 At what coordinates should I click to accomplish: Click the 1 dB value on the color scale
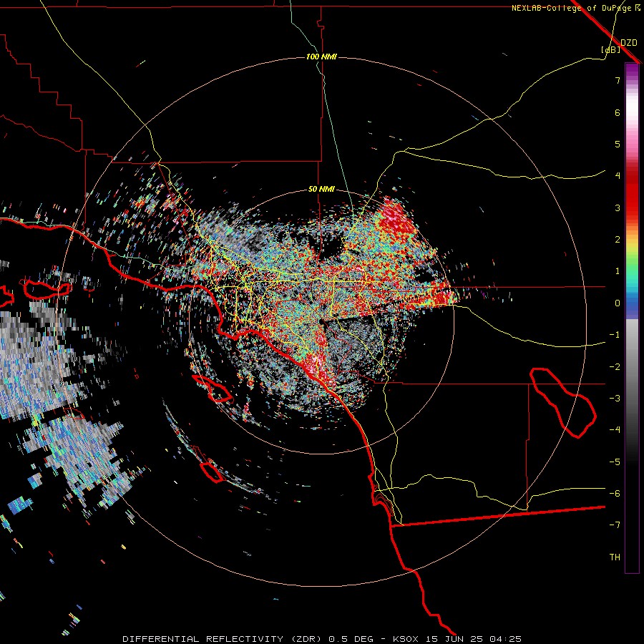point(618,271)
